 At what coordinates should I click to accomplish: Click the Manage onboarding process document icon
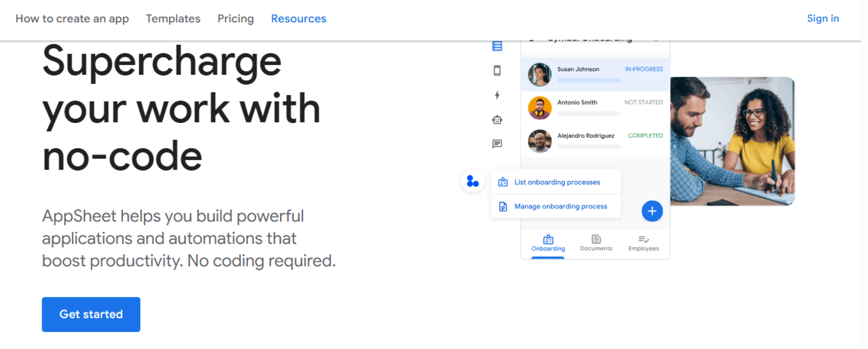[x=503, y=206]
